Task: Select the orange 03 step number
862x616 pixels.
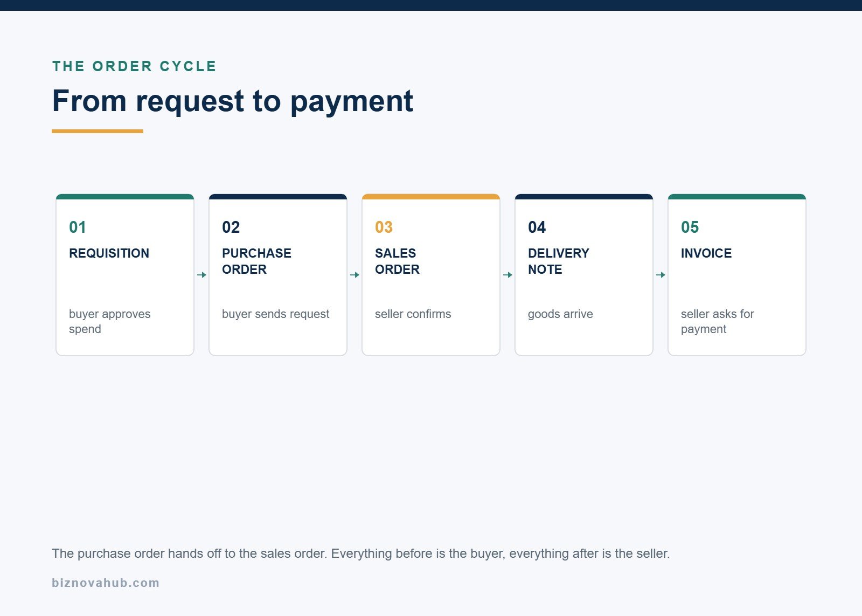Action: click(x=384, y=227)
